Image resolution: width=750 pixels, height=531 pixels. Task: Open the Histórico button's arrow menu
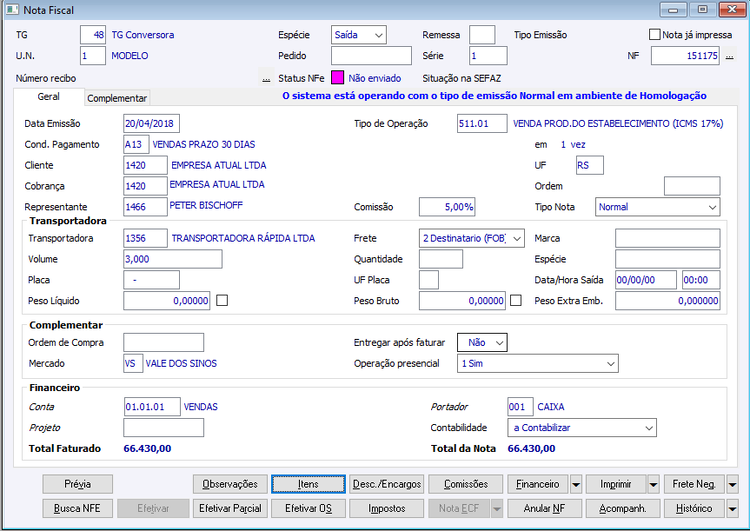[x=732, y=509]
